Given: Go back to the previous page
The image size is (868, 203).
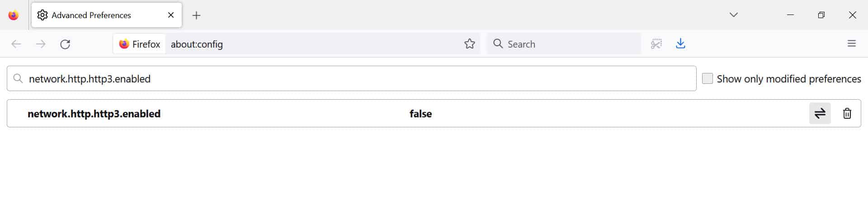Looking at the screenshot, I should click(16, 44).
